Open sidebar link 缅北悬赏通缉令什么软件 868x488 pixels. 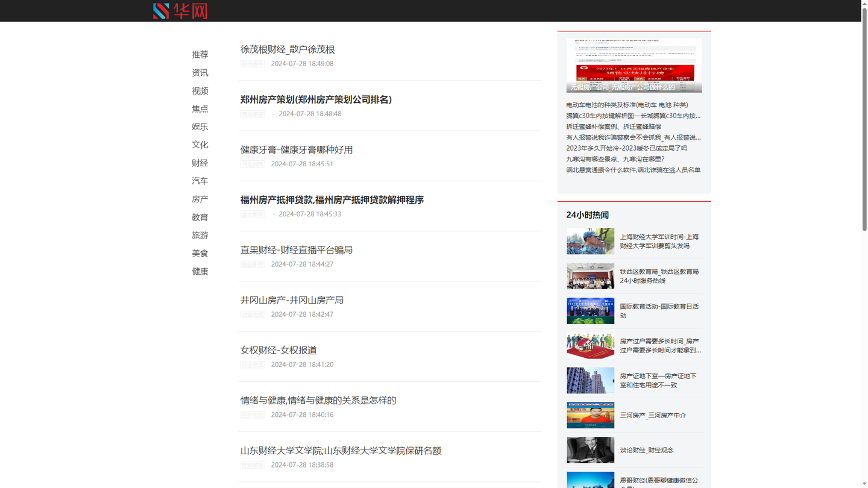click(634, 170)
